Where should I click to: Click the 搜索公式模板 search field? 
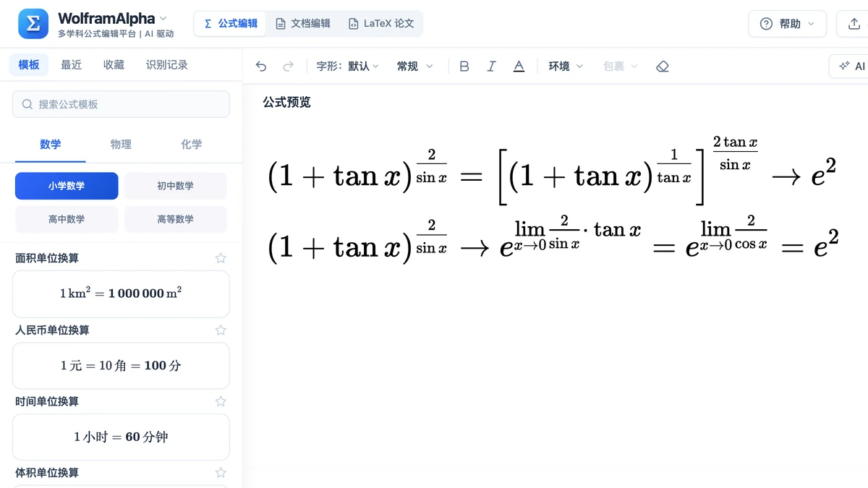[x=121, y=104]
